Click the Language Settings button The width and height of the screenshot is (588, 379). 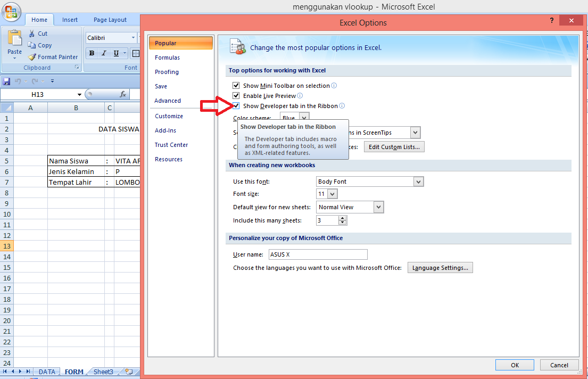[440, 268]
